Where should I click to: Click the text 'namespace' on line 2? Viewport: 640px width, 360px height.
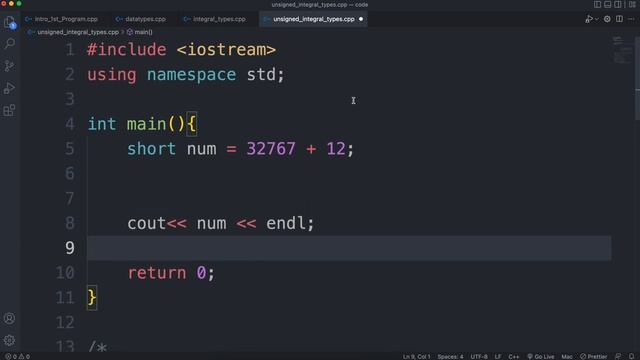tap(191, 75)
